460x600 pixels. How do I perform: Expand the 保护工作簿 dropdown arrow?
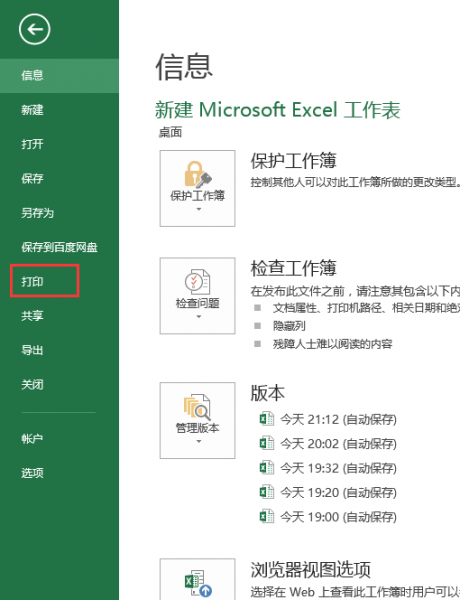198,209
